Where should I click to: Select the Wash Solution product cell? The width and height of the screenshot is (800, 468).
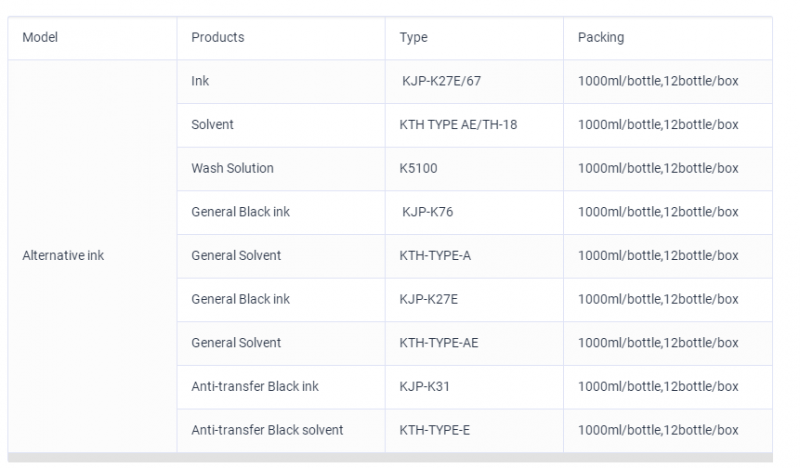pyautogui.click(x=281, y=169)
